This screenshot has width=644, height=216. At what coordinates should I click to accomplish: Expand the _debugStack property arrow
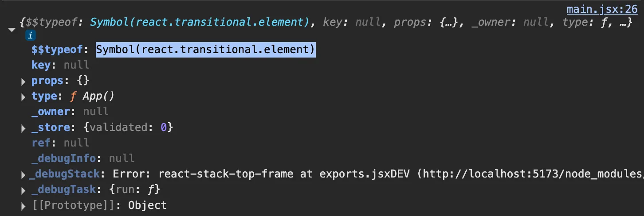[24, 175]
